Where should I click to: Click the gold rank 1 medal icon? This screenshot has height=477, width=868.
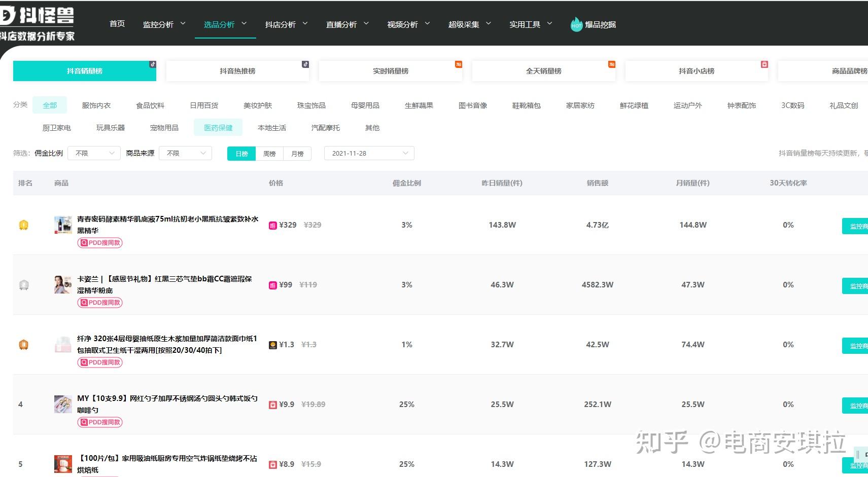tap(23, 225)
